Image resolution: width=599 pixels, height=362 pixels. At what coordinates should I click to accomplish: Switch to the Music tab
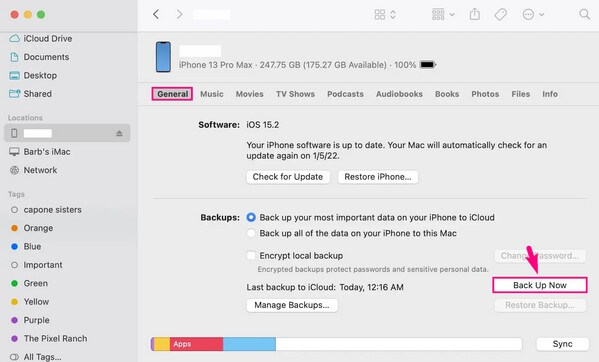212,94
